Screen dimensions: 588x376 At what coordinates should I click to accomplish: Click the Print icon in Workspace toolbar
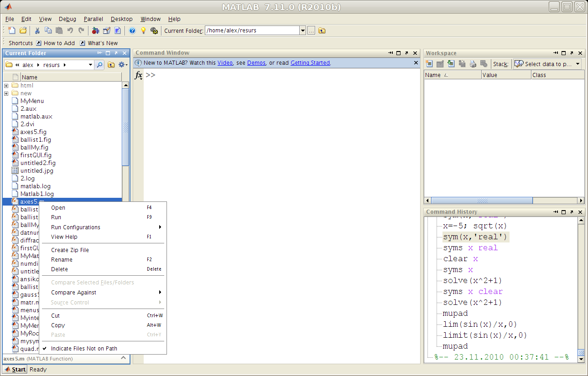coord(473,64)
